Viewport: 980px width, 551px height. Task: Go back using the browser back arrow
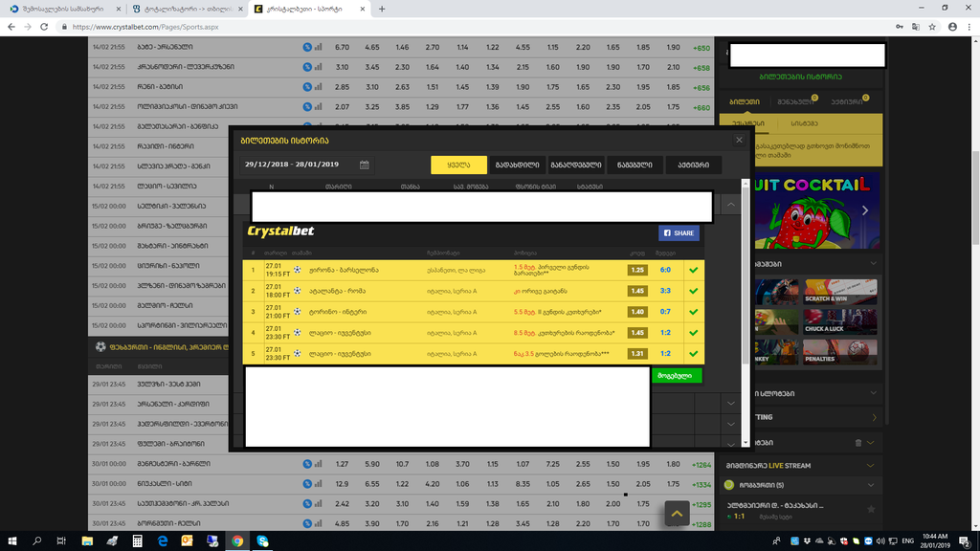point(11,27)
